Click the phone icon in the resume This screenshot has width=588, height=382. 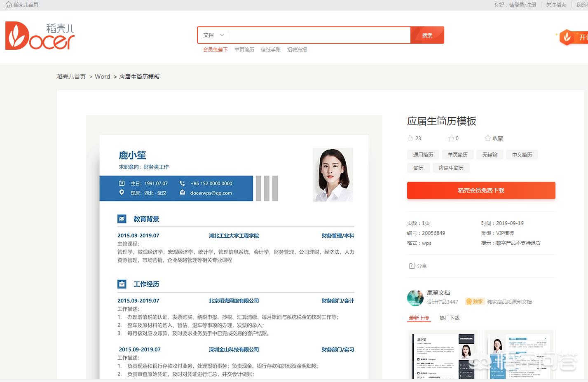182,183
